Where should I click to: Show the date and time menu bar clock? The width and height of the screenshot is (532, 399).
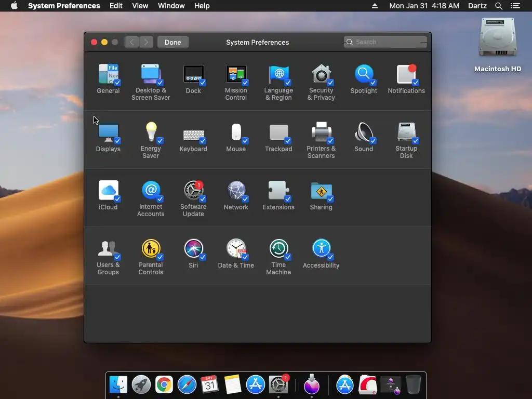click(x=424, y=6)
